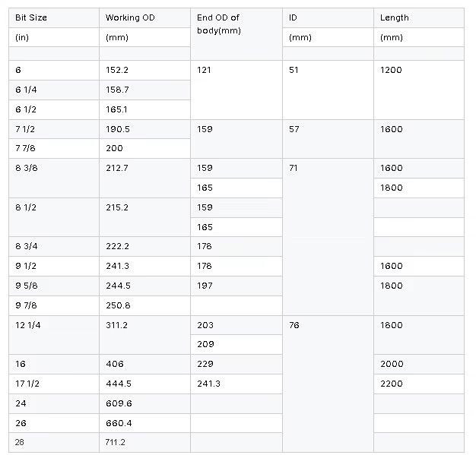The height and width of the screenshot is (455, 476).
Task: Click the 8 3/4 bit size cell
Action: coord(54,247)
